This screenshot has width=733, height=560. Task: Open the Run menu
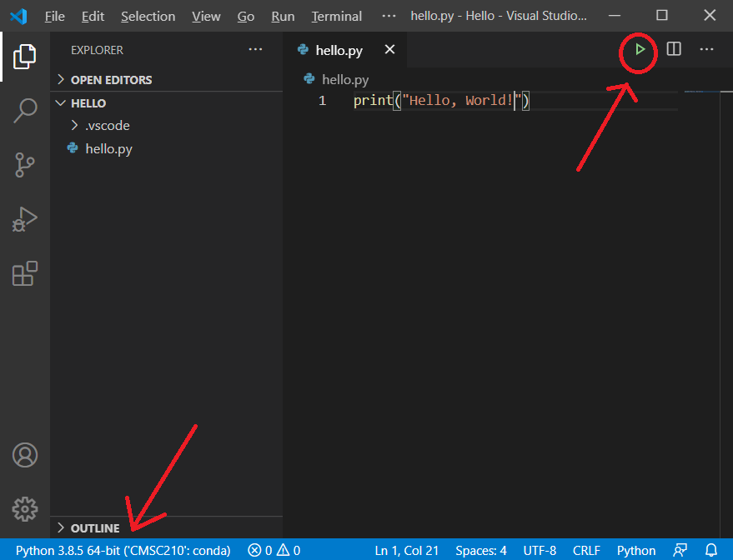point(283,16)
